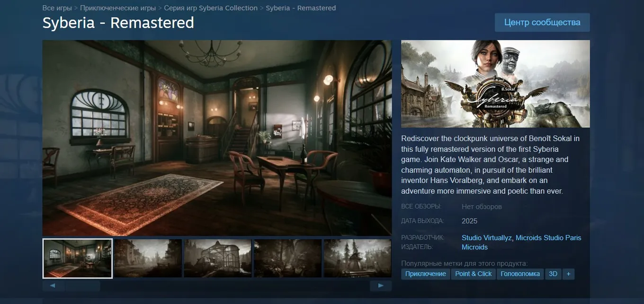This screenshot has width=644, height=304.
Task: Select the 'Point & Click' tag
Action: pyautogui.click(x=474, y=274)
